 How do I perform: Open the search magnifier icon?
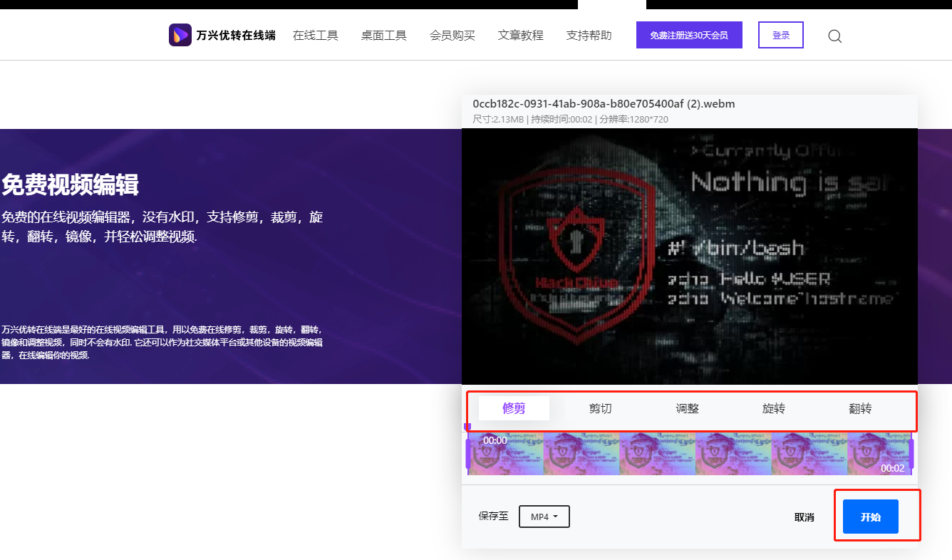click(x=834, y=36)
